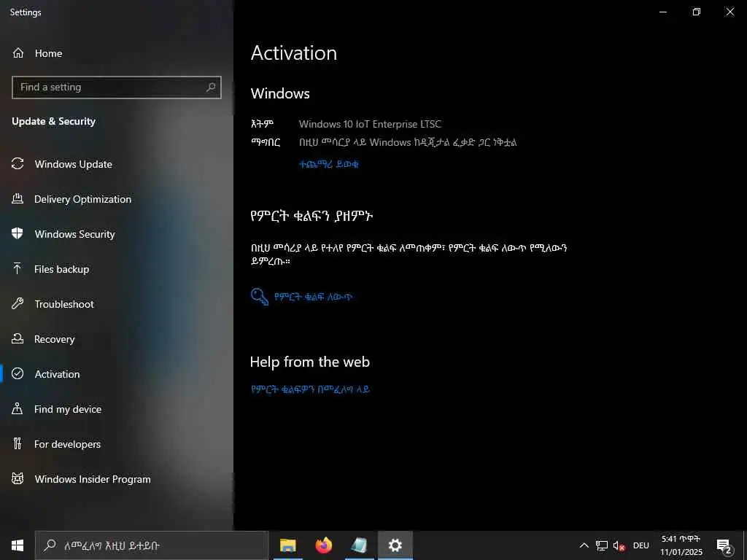This screenshot has width=747, height=560.
Task: Click the taskbar search magnifier icon
Action: [50, 545]
